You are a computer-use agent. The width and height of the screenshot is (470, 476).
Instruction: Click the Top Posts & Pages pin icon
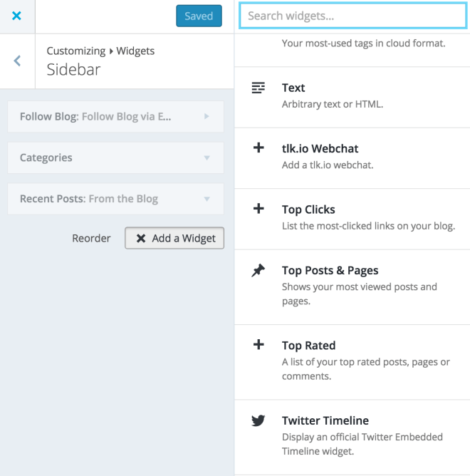pyautogui.click(x=258, y=270)
